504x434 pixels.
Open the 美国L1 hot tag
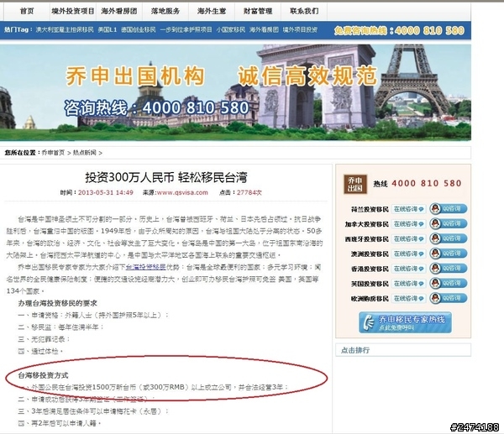click(108, 30)
